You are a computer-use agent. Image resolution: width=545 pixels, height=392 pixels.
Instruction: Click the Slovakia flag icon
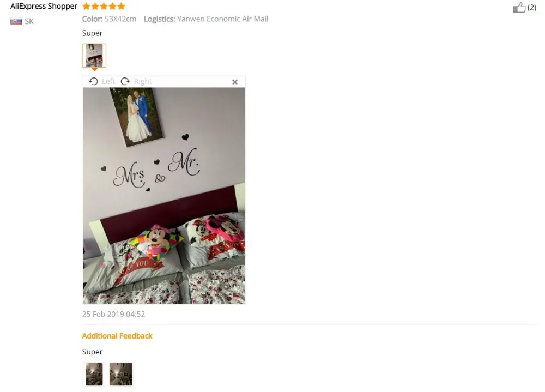pyautogui.click(x=16, y=21)
